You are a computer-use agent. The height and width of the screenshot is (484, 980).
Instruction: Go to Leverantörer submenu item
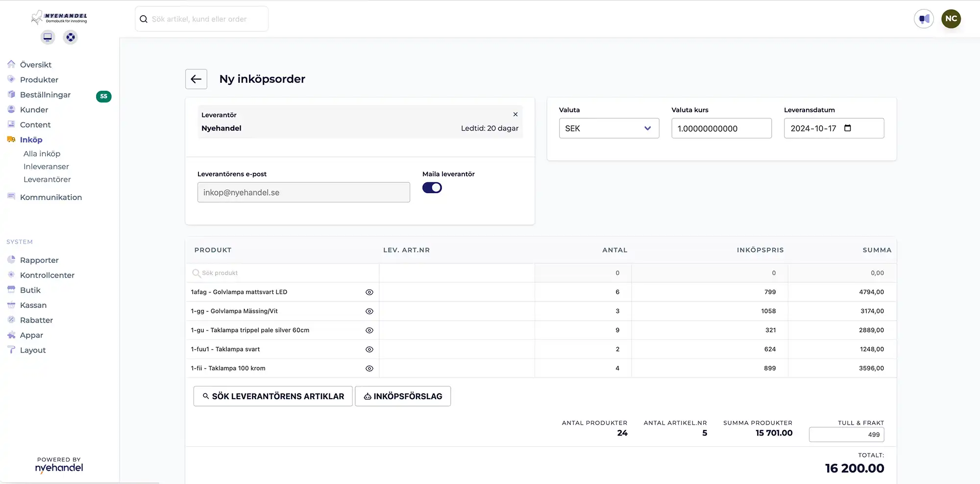47,179
